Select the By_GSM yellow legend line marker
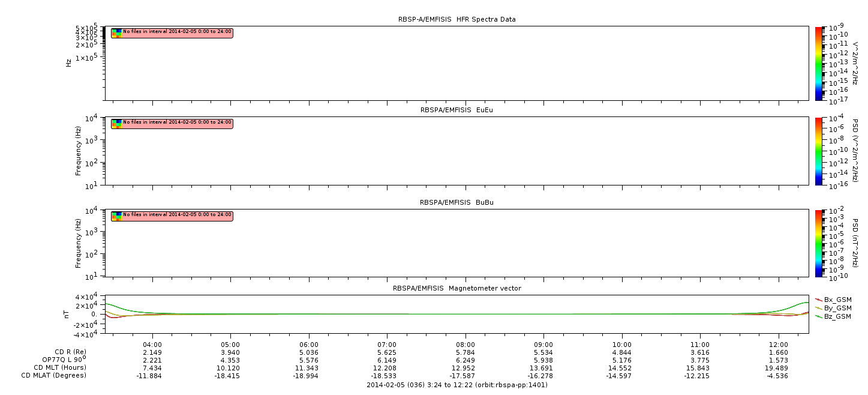The height and width of the screenshot is (395, 868). pyautogui.click(x=819, y=308)
